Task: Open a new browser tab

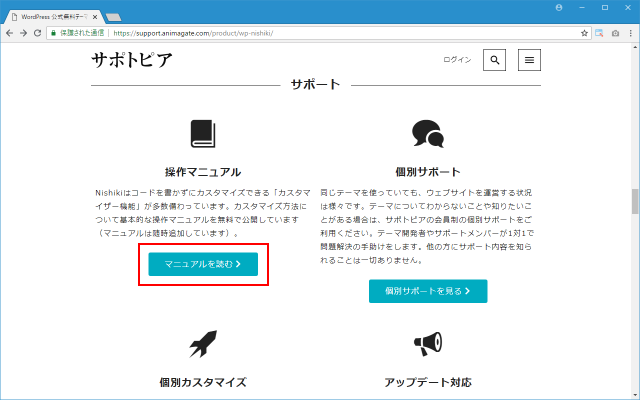Action: [x=113, y=17]
